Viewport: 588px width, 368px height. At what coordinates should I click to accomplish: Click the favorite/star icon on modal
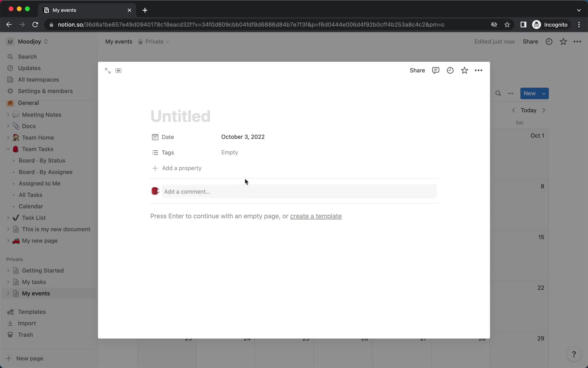464,70
